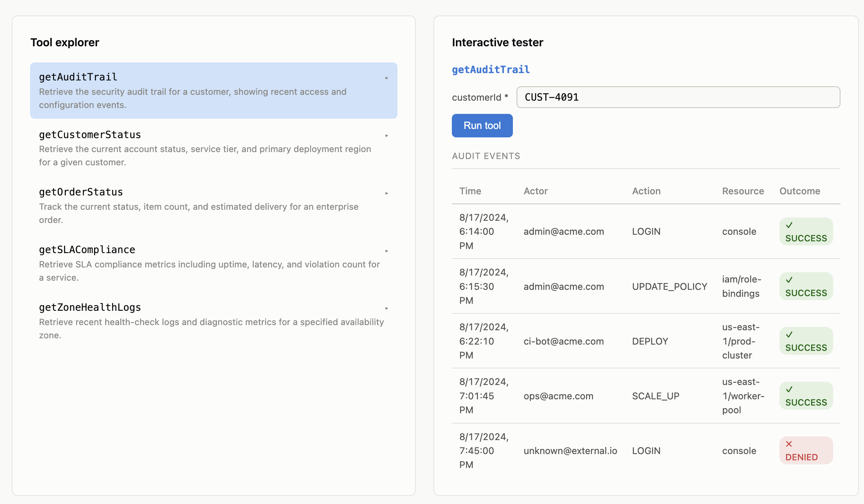
Task: Expand the getAuditTrail arrow
Action: (386, 78)
